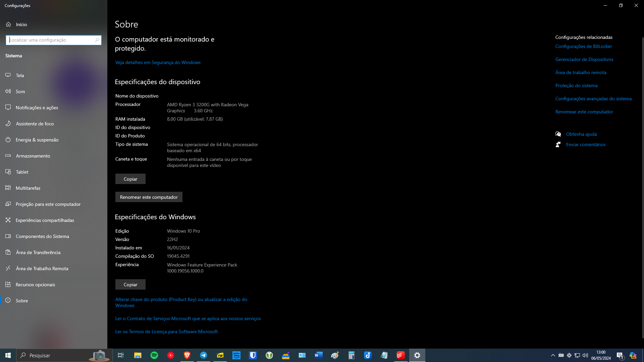
Task: Open Gerenciador de Dispositivos link
Action: click(x=584, y=59)
